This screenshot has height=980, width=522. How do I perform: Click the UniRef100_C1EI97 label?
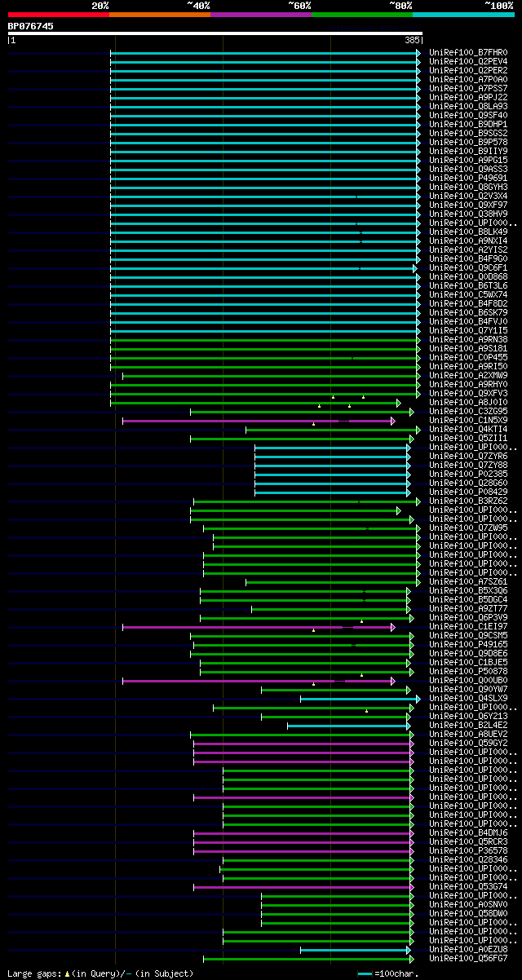pos(468,626)
